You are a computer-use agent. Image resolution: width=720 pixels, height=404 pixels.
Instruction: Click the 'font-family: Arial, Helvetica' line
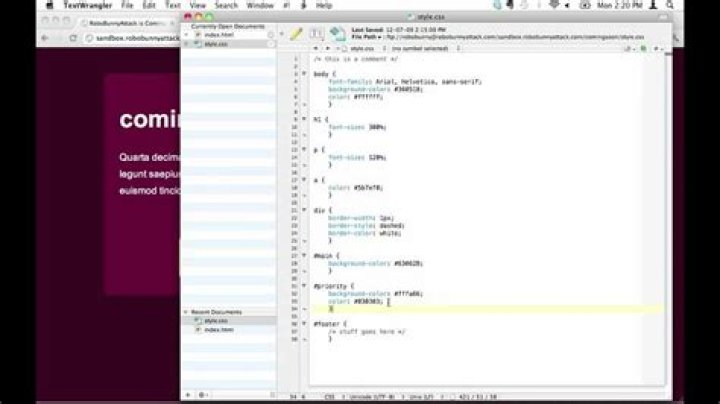click(405, 82)
